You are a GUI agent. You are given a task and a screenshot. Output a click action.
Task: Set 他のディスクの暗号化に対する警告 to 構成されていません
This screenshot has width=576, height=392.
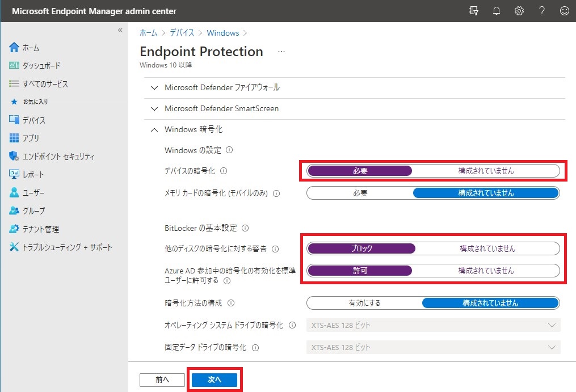tap(487, 248)
